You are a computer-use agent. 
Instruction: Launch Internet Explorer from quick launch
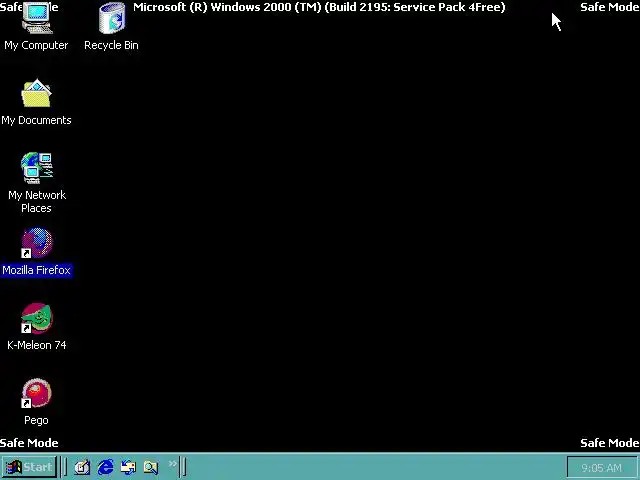106,467
